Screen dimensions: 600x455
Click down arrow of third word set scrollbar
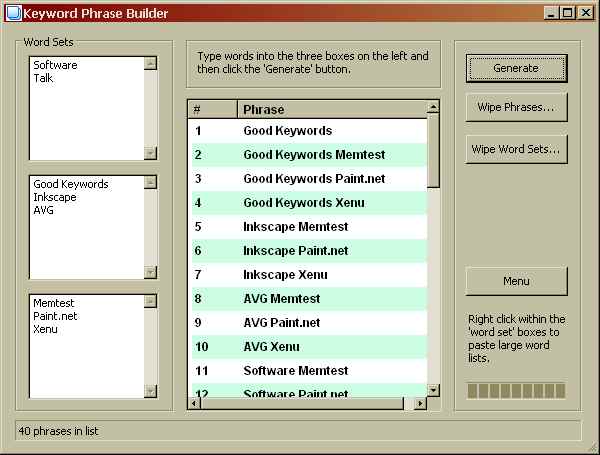click(150, 391)
